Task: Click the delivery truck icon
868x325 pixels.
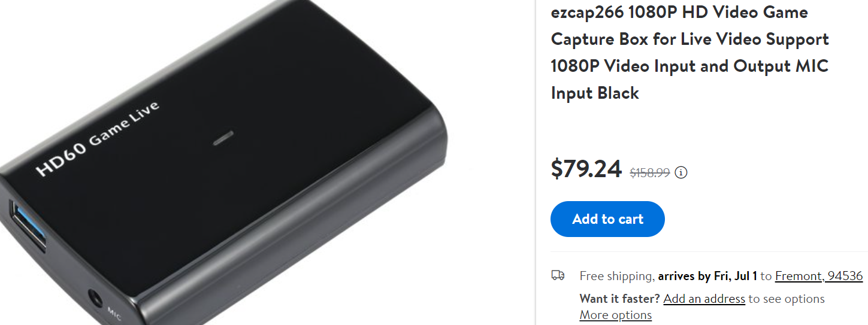Action: (x=558, y=275)
